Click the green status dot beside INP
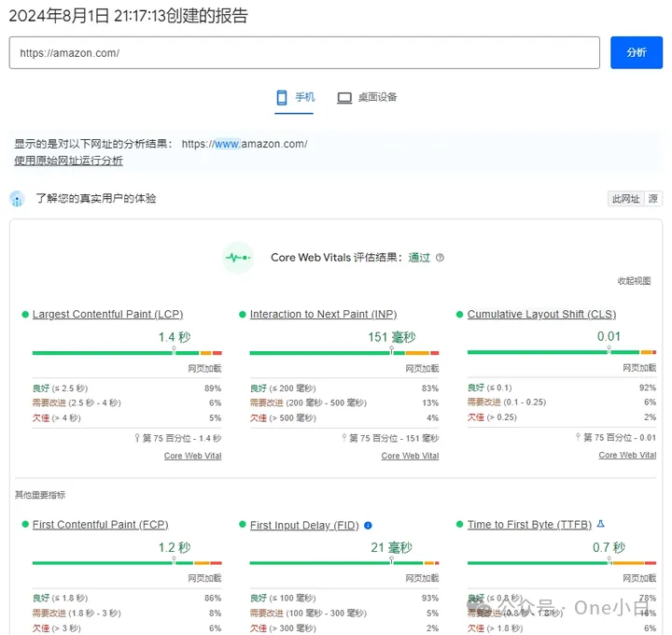This screenshot has width=672, height=635. (x=242, y=315)
